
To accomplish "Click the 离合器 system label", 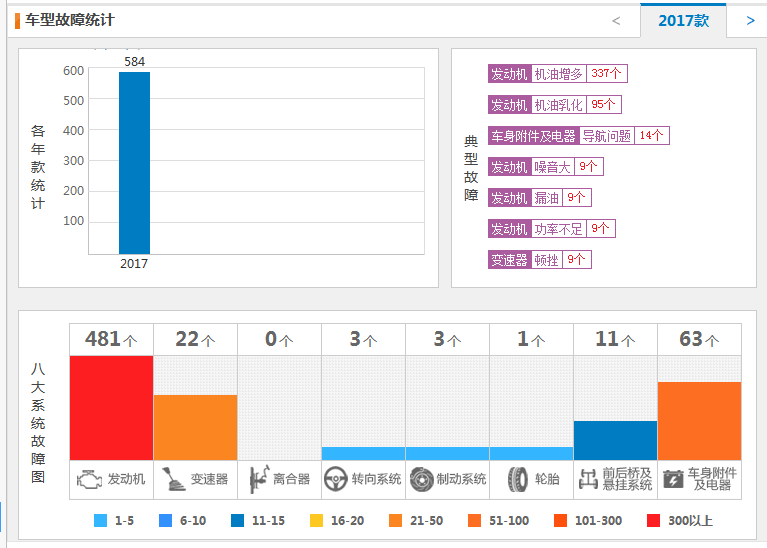I will point(292,479).
